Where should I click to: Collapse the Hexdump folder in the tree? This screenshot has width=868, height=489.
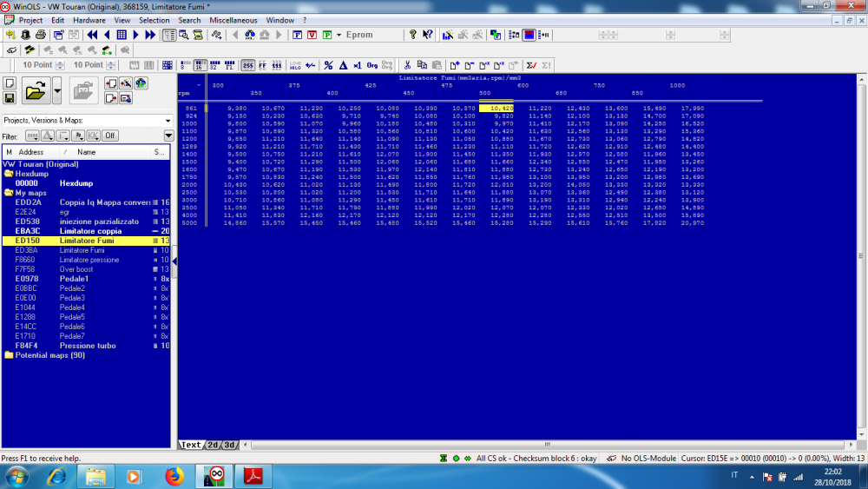tap(9, 174)
